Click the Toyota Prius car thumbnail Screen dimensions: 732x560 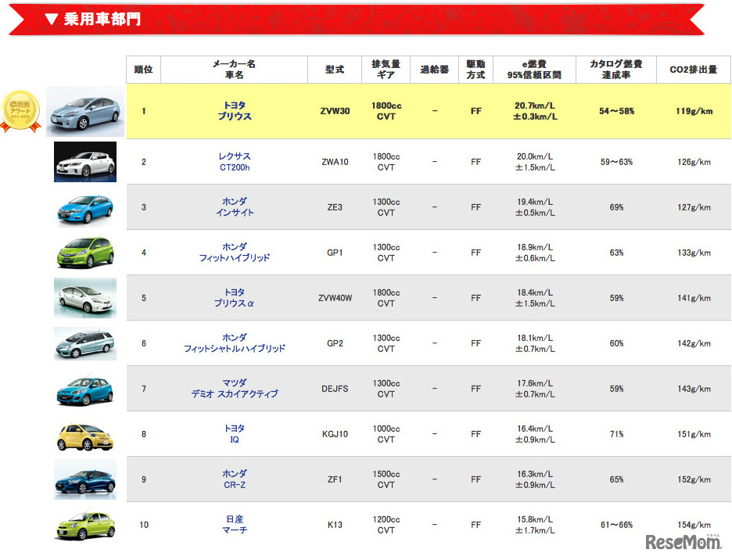[x=85, y=112]
